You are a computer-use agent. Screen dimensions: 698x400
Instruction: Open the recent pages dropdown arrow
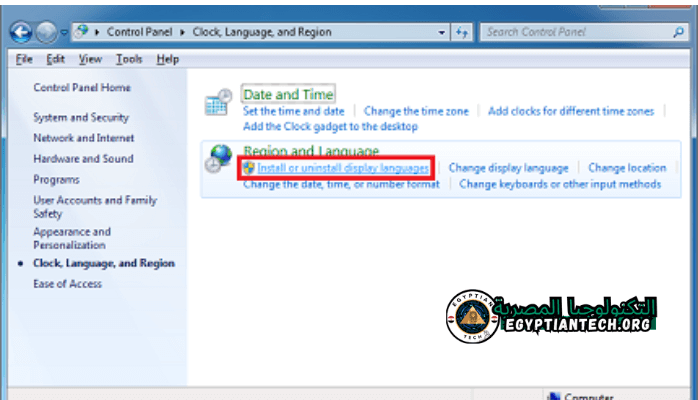point(64,32)
